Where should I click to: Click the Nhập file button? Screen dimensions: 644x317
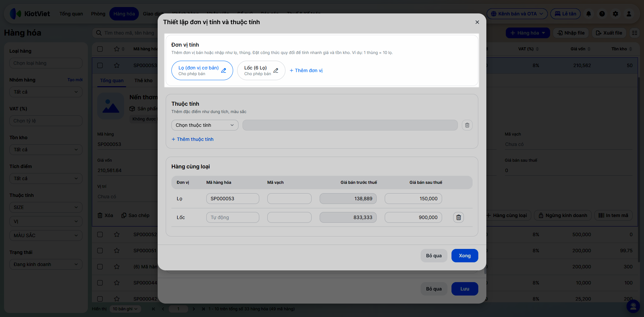571,33
